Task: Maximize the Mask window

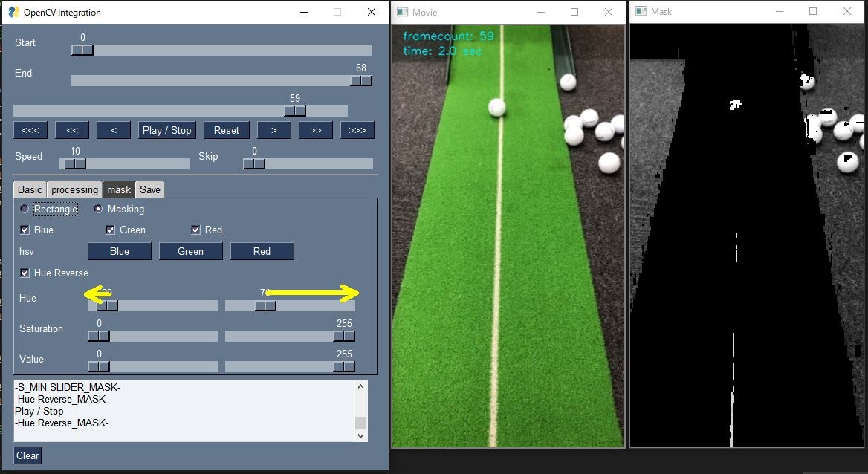Action: 813,11
